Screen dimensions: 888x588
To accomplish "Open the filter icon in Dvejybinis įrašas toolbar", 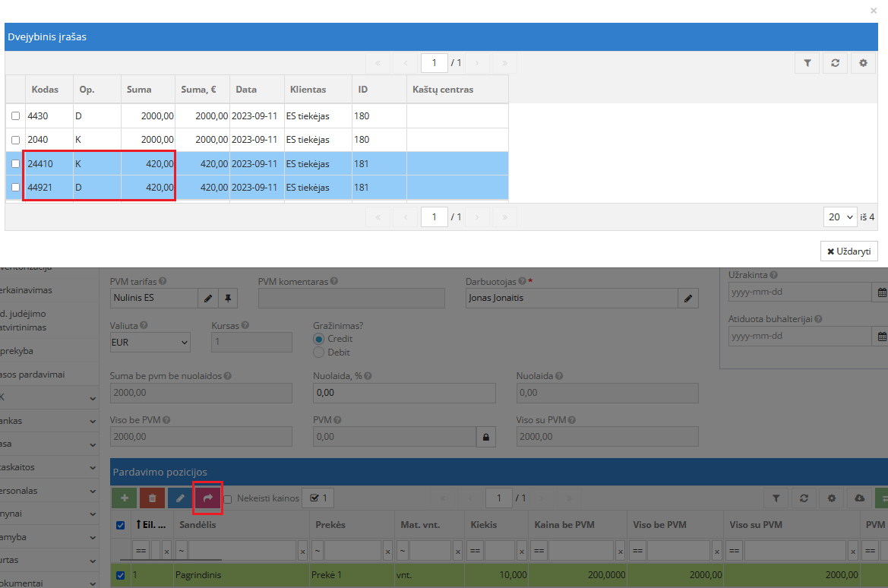I will 807,64.
